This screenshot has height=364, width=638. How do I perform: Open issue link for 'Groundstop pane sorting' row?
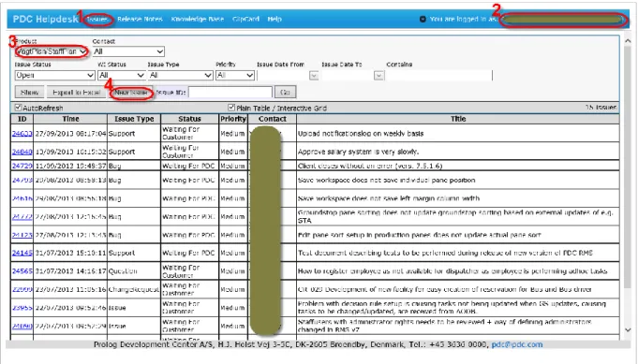(22, 216)
